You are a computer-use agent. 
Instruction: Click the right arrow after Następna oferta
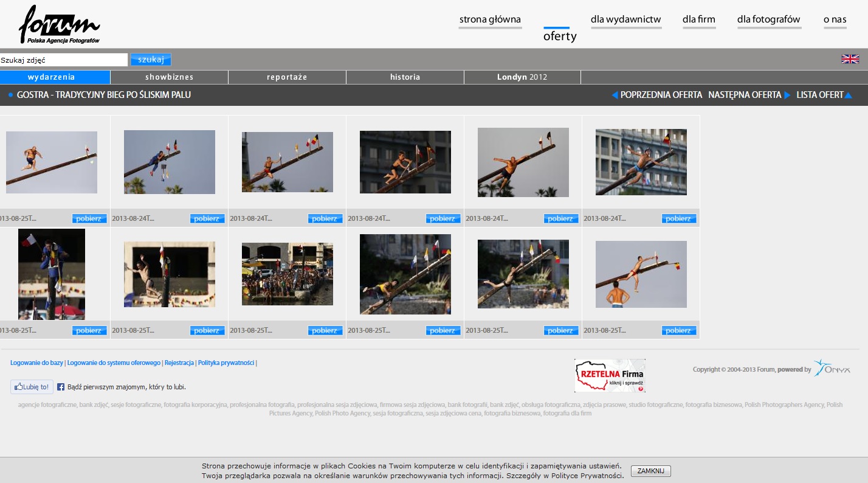coord(787,95)
